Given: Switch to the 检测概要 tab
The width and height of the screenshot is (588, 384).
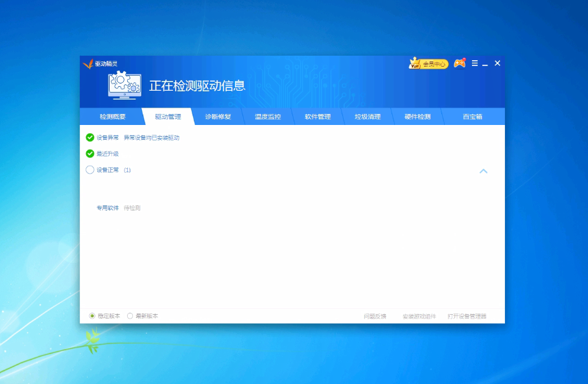Looking at the screenshot, I should click(113, 117).
